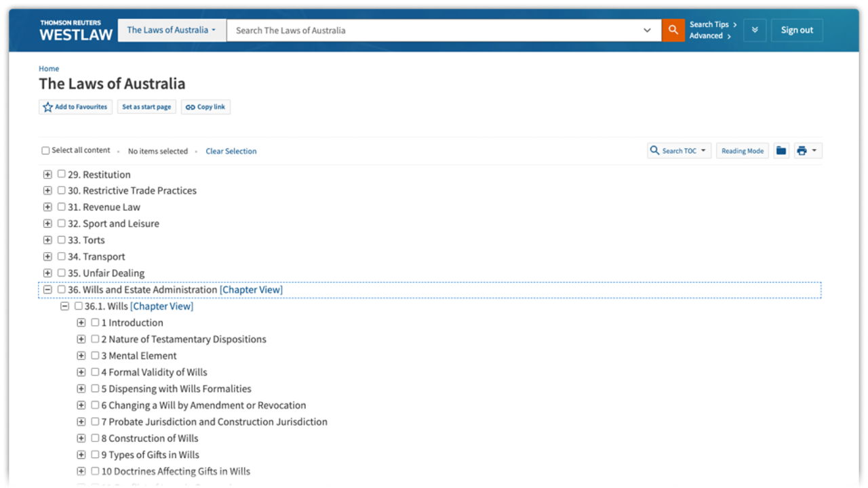Click the Thomson Reuters Westlaw logo
This screenshot has height=488, width=868.
[76, 30]
